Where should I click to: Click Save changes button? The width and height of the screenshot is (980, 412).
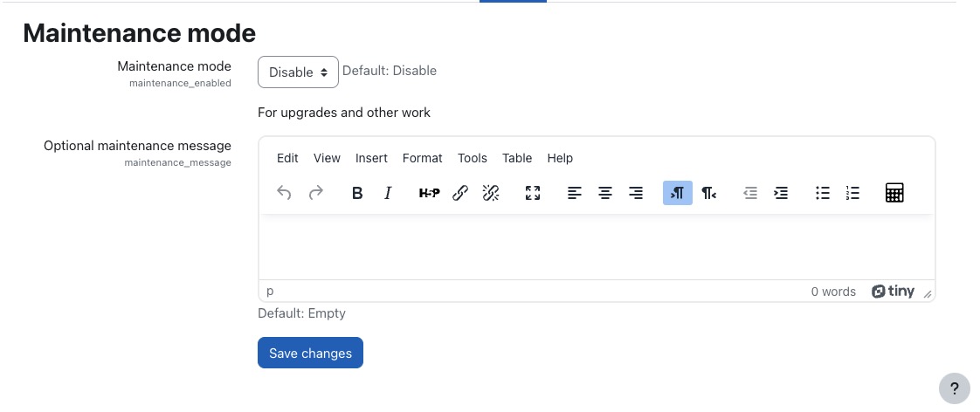(x=310, y=353)
